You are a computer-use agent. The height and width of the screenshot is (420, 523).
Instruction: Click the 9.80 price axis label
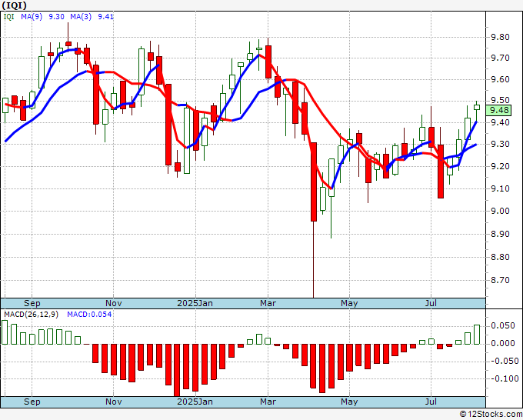click(500, 37)
